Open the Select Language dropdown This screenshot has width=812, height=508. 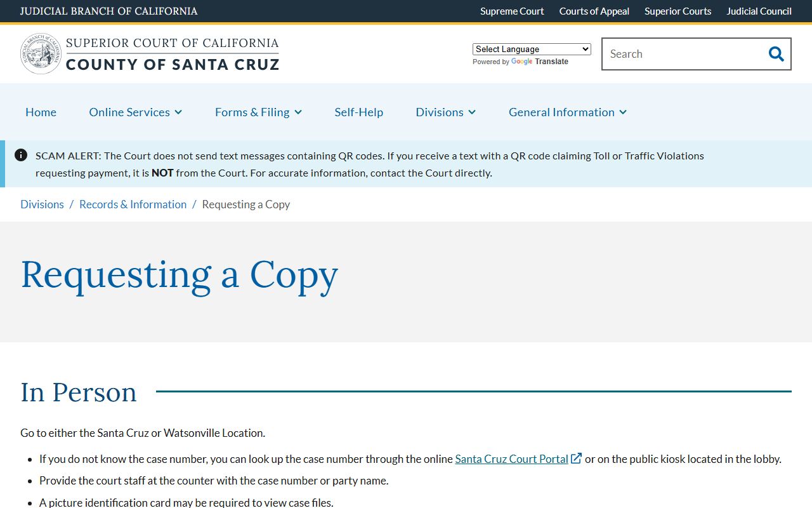[532, 49]
